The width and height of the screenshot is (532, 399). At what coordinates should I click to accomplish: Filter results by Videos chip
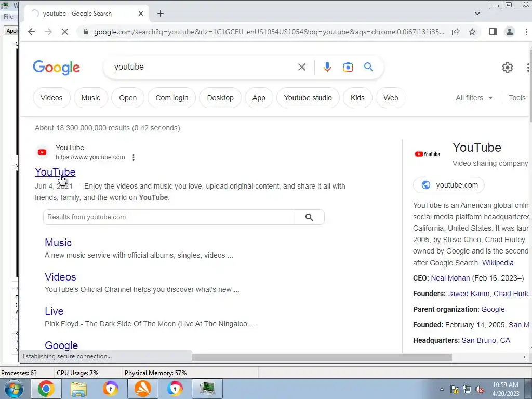pos(51,98)
